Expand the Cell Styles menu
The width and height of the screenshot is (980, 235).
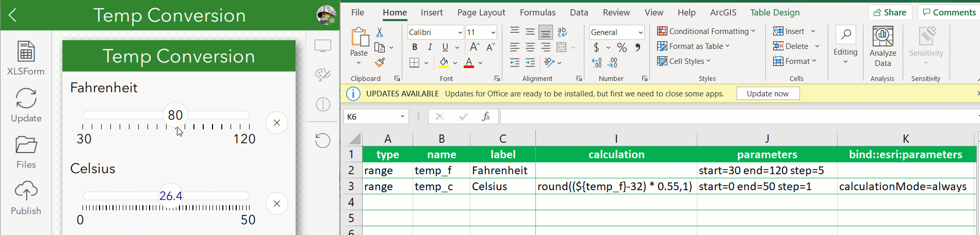point(684,61)
